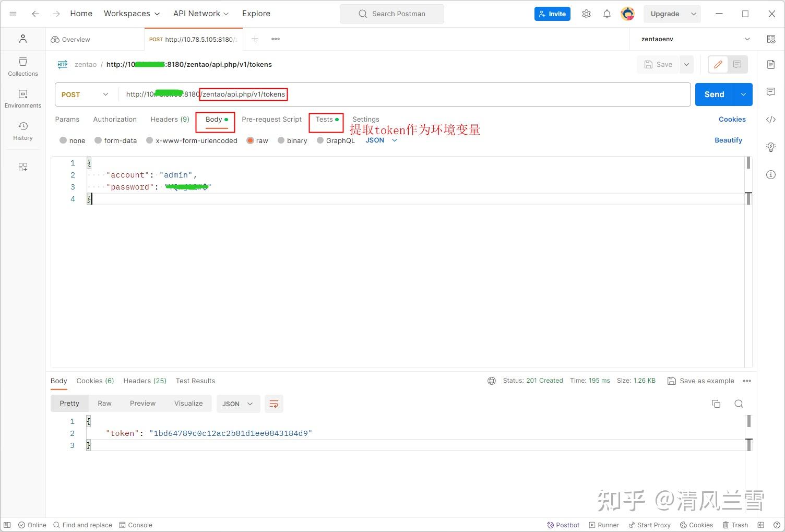Open the notifications bell
The image size is (785, 532).
point(606,14)
